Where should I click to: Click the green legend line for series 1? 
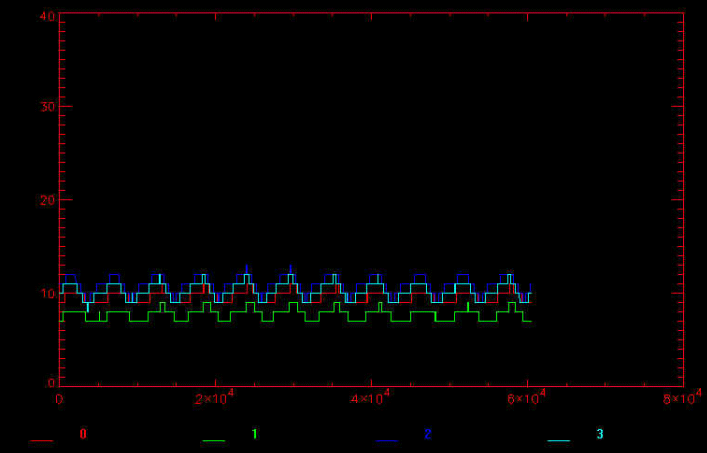click(214, 440)
